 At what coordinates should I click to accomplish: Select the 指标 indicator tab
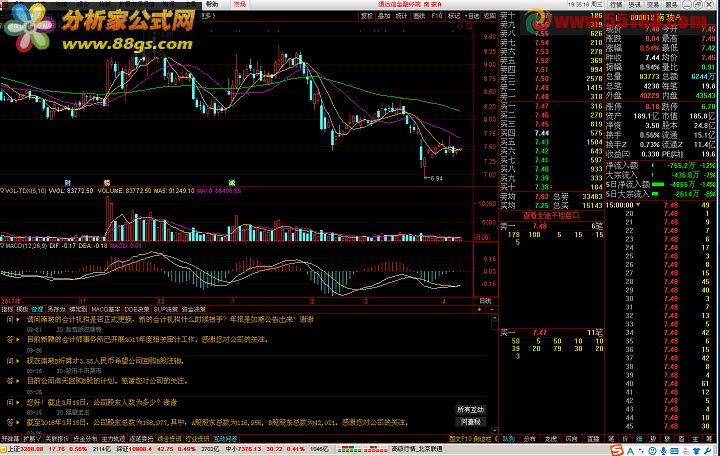[7, 310]
